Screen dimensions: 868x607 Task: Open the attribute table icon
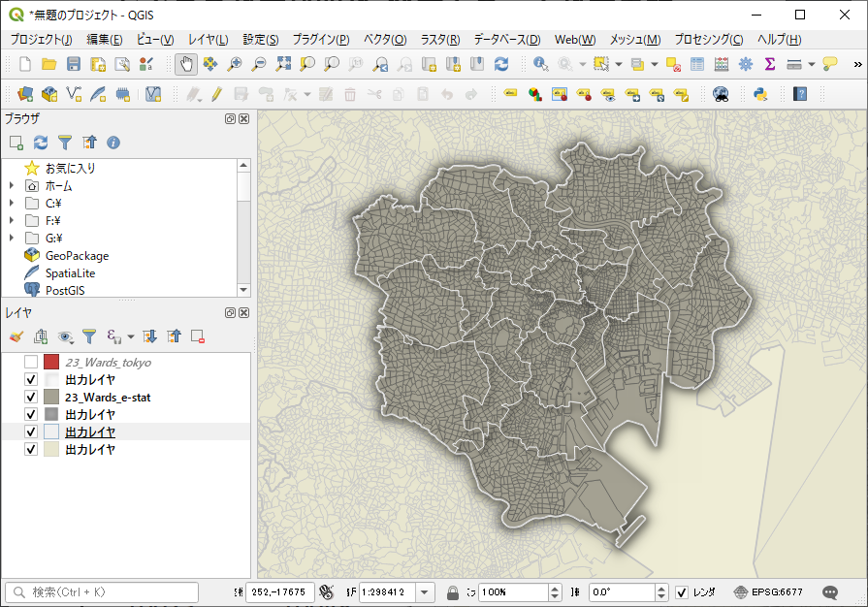point(697,64)
